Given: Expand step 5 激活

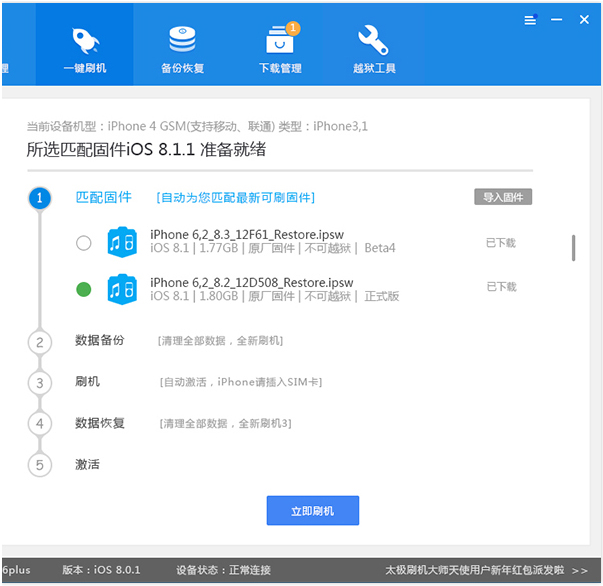Looking at the screenshot, I should [x=88, y=464].
